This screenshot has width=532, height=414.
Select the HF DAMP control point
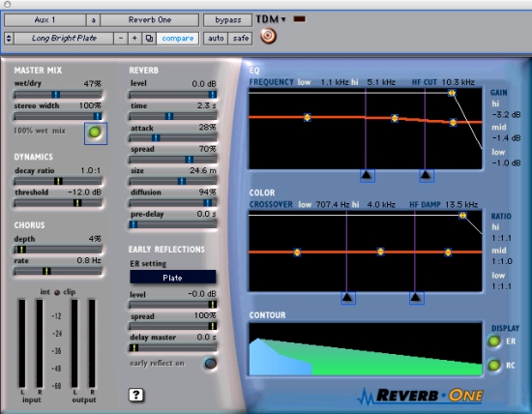coord(462,215)
